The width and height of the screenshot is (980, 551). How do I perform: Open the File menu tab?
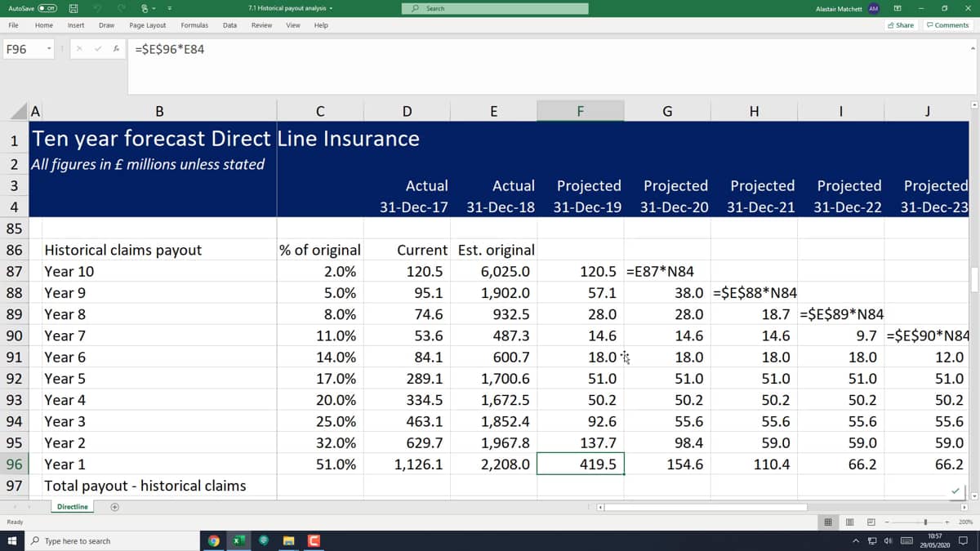tap(14, 25)
